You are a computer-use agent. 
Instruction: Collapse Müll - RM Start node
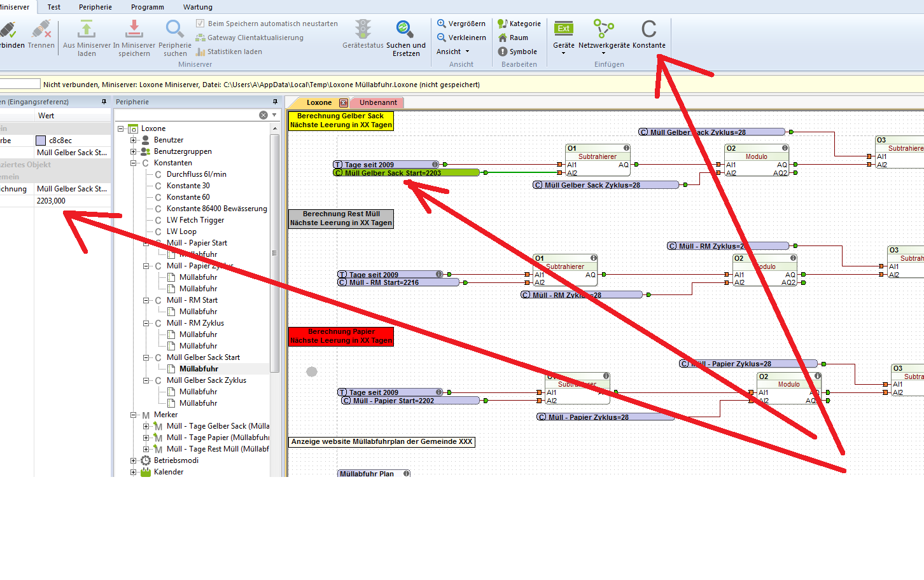click(x=146, y=300)
